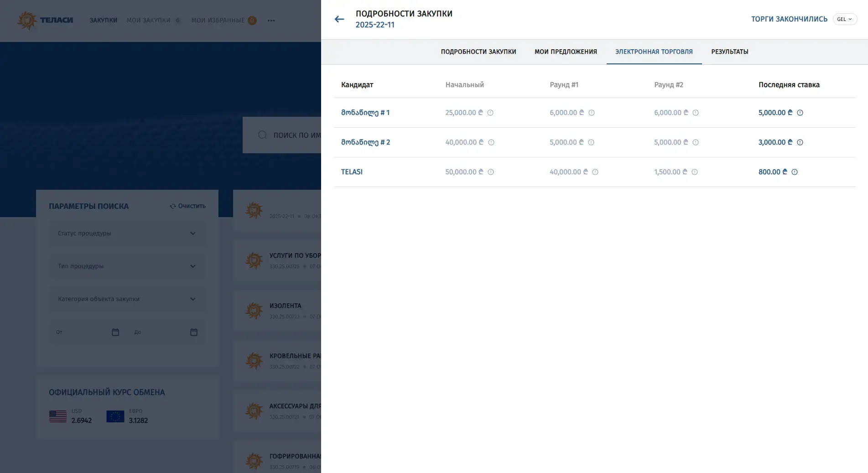Viewport: 868px width, 473px height.
Task: Click info icon next to 800.00 last bid
Action: point(794,172)
